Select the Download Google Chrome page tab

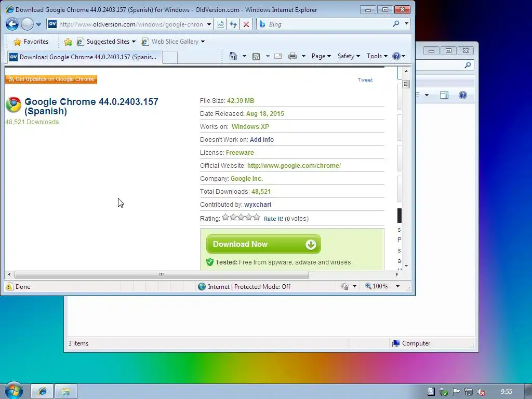(x=85, y=57)
